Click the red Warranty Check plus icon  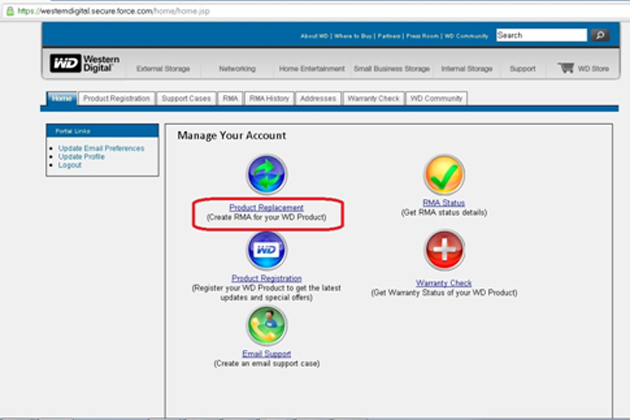tap(444, 250)
